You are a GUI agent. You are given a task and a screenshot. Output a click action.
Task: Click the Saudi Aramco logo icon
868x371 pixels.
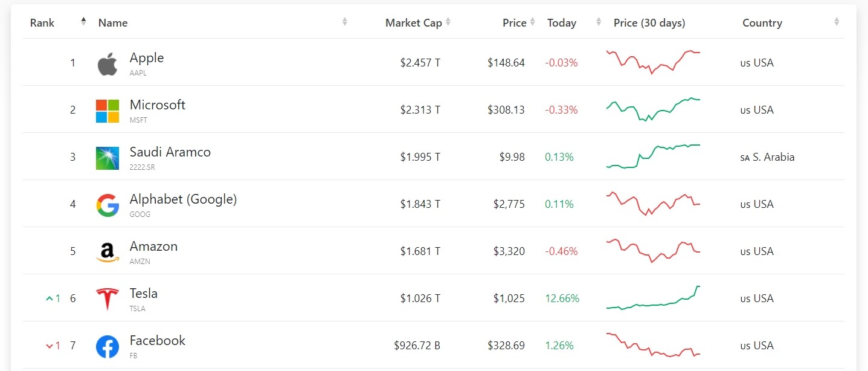[x=108, y=158]
